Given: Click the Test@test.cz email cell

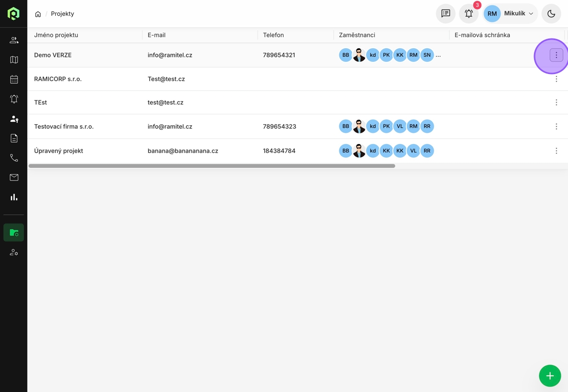Looking at the screenshot, I should 166,79.
